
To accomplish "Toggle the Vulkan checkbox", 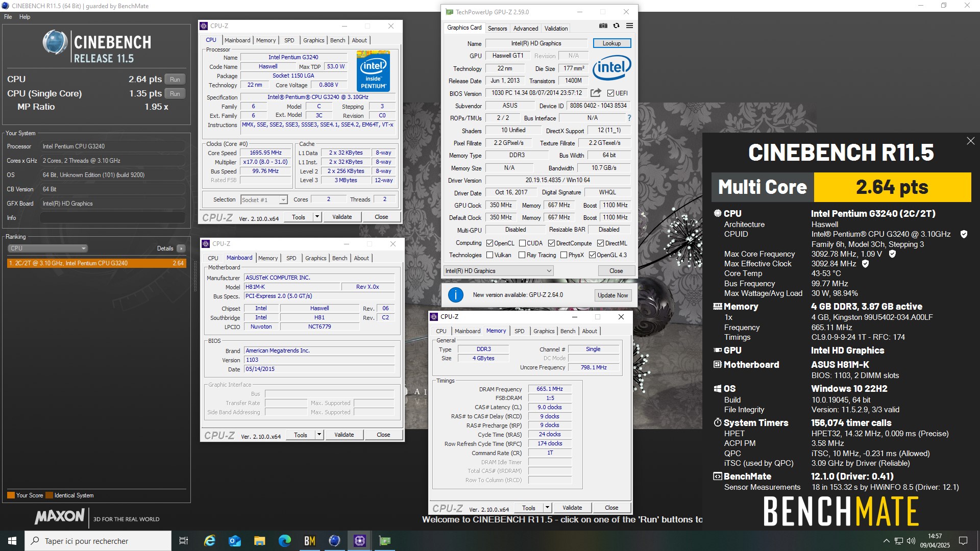I will point(489,255).
